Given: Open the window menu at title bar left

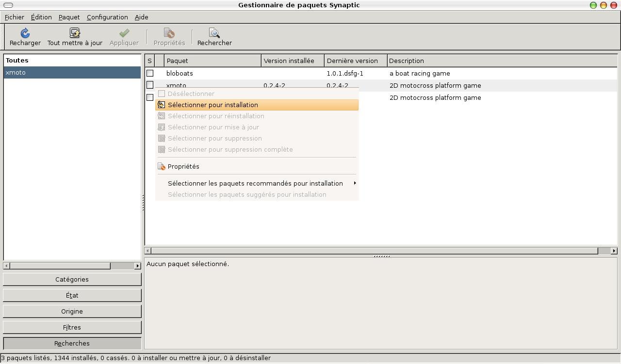Looking at the screenshot, I should pos(8,5).
